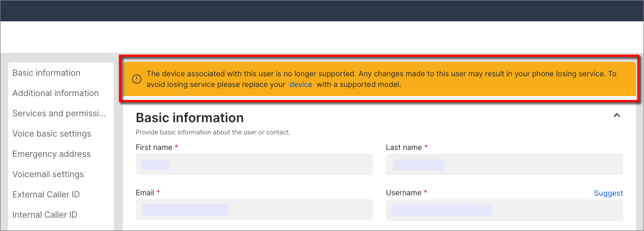
Task: Open Services and permissions in sidebar
Action: tap(59, 114)
